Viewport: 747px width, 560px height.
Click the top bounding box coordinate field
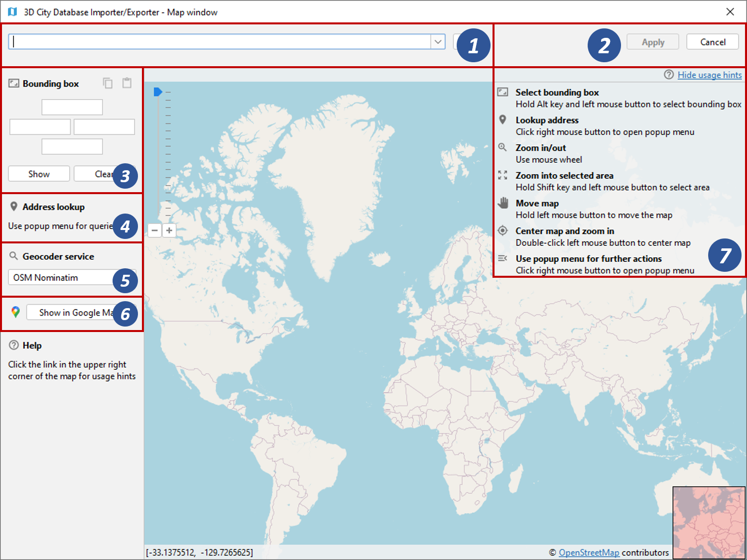point(72,107)
